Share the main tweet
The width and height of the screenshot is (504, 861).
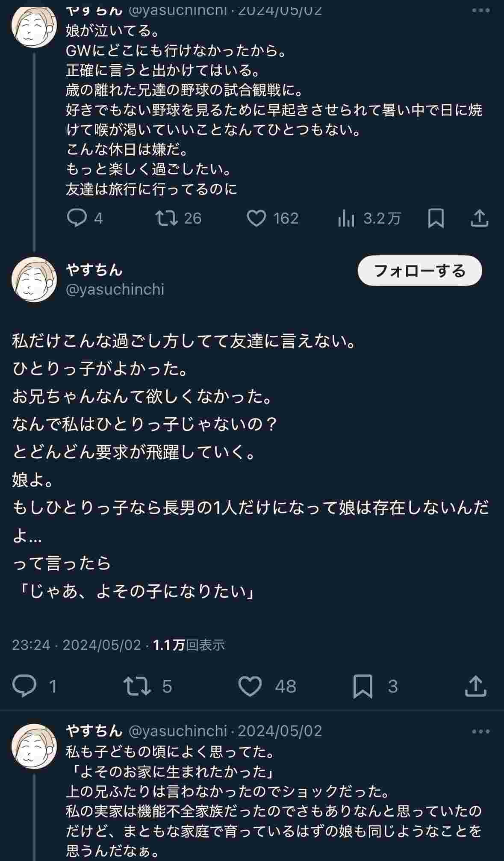click(x=475, y=686)
